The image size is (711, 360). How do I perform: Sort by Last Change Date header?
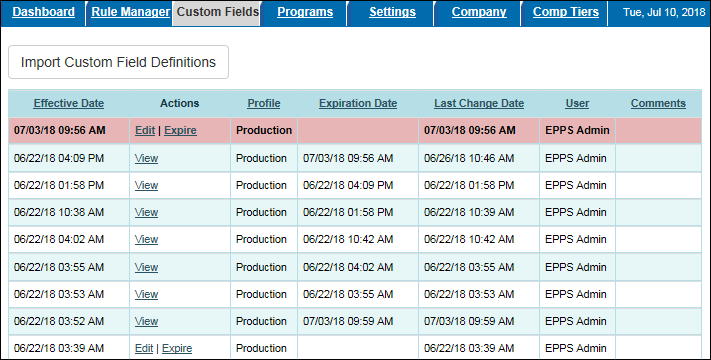click(x=479, y=103)
